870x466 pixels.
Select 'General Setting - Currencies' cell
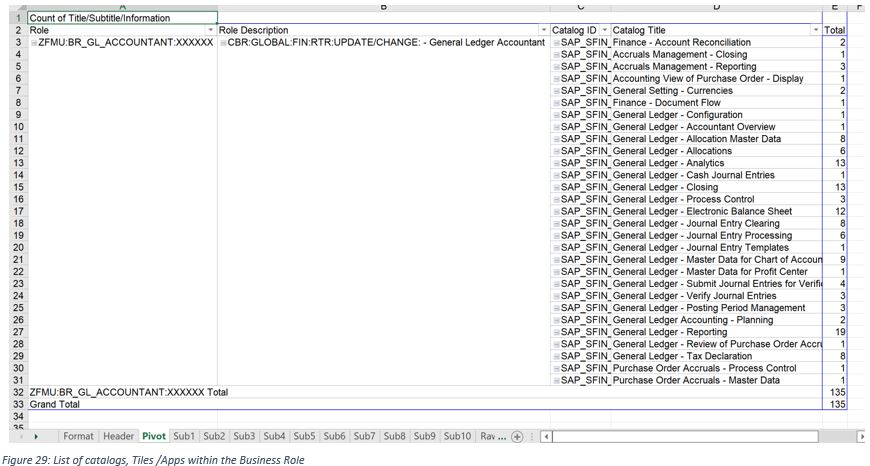point(716,91)
